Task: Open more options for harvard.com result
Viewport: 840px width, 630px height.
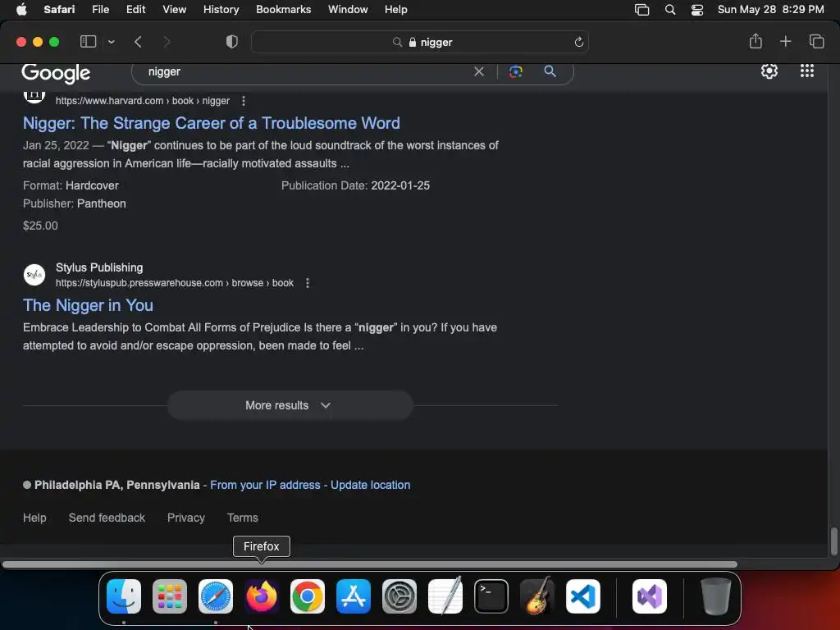Action: pyautogui.click(x=243, y=101)
